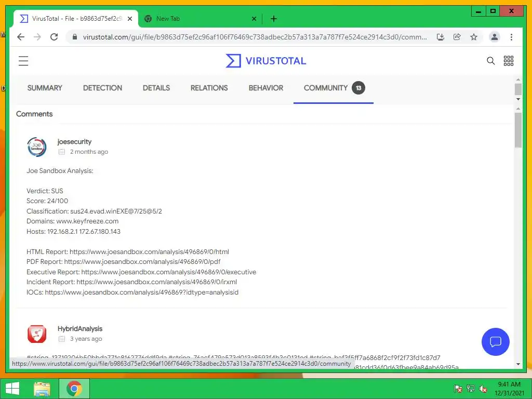This screenshot has height=399, width=532.
Task: Click the address bar URL
Action: tap(255, 37)
